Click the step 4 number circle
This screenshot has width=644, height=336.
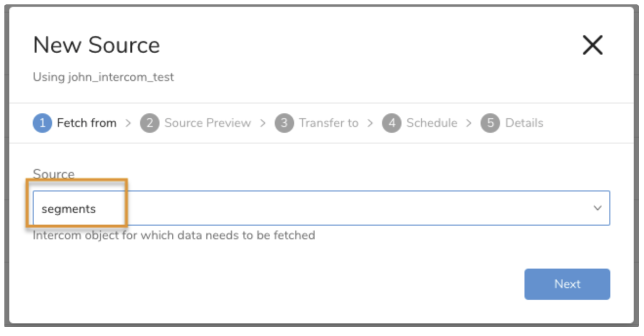[392, 123]
